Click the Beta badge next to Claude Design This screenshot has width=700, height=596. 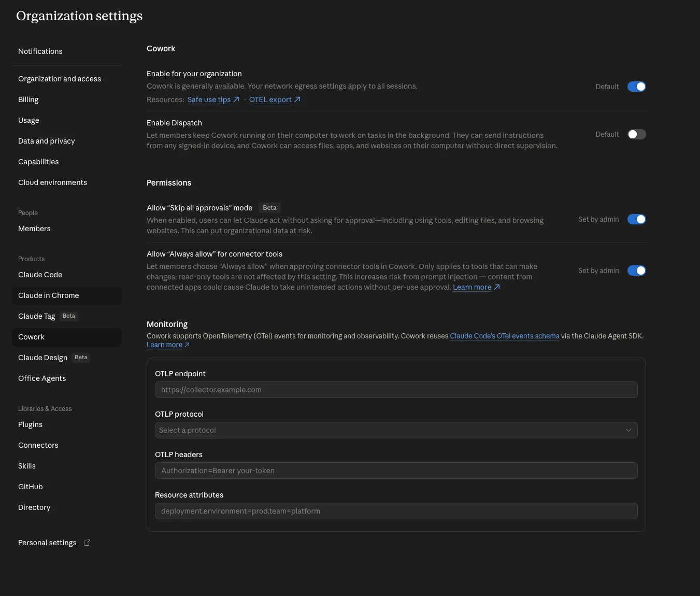[81, 358]
